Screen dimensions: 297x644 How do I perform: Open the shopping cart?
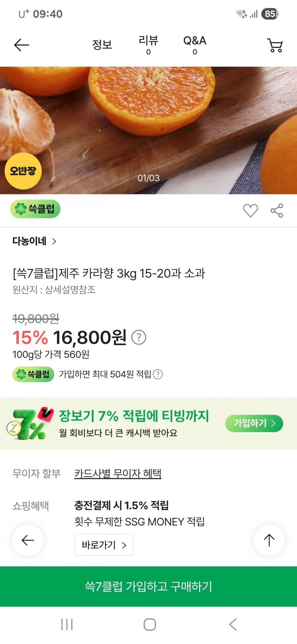coord(275,45)
